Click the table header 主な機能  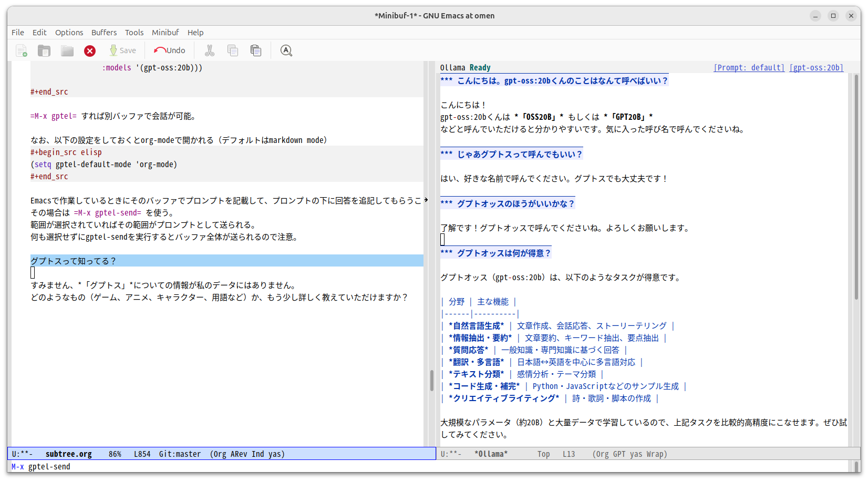coord(493,302)
